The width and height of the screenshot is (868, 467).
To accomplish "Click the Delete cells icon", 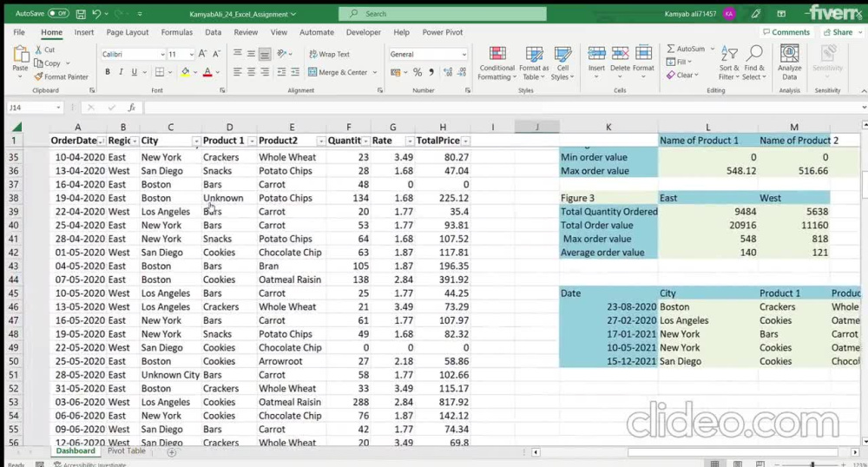I will pyautogui.click(x=620, y=54).
